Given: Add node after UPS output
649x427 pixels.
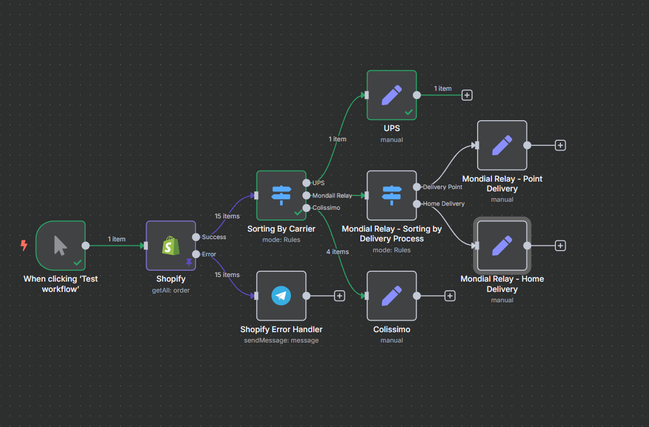Looking at the screenshot, I should click(467, 95).
